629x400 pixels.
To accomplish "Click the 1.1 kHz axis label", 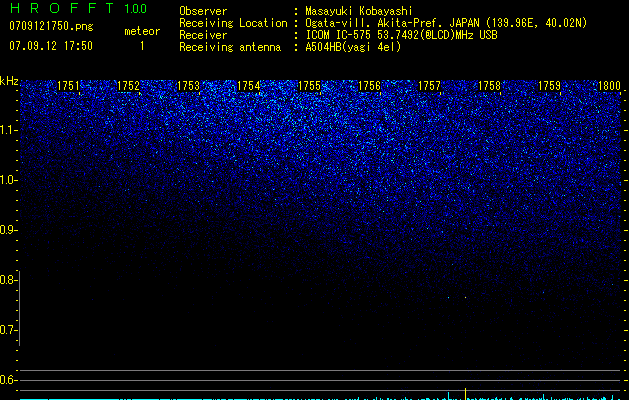I will [9, 130].
